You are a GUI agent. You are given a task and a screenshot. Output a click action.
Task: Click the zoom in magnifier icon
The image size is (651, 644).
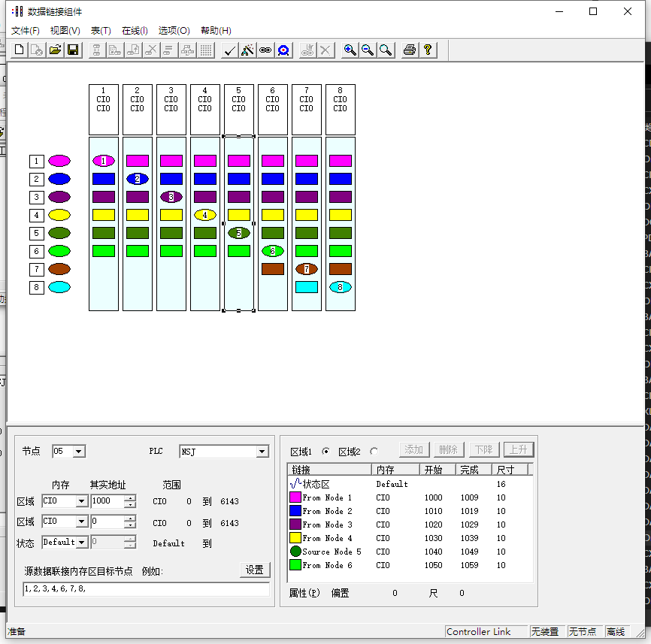tap(350, 50)
